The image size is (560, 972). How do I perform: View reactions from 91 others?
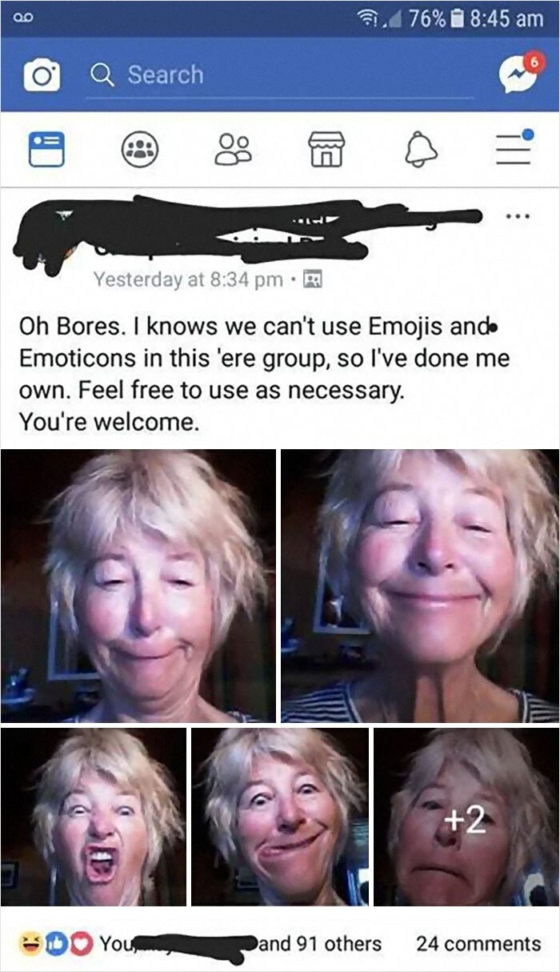tap(320, 943)
